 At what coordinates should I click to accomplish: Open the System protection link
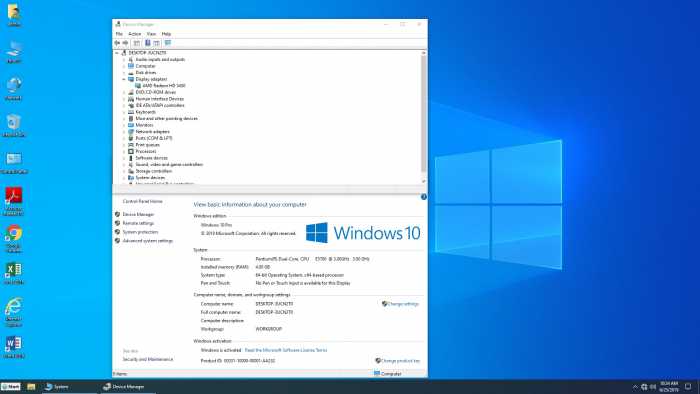[x=140, y=232]
